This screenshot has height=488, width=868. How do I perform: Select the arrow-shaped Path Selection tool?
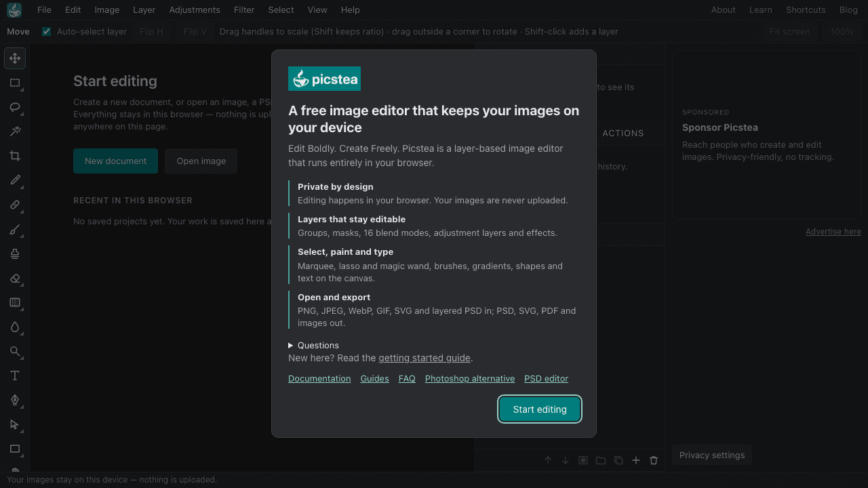pos(15,424)
